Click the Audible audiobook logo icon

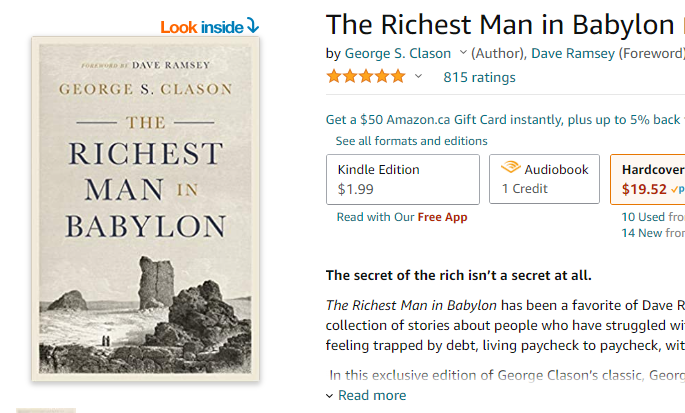tap(510, 167)
